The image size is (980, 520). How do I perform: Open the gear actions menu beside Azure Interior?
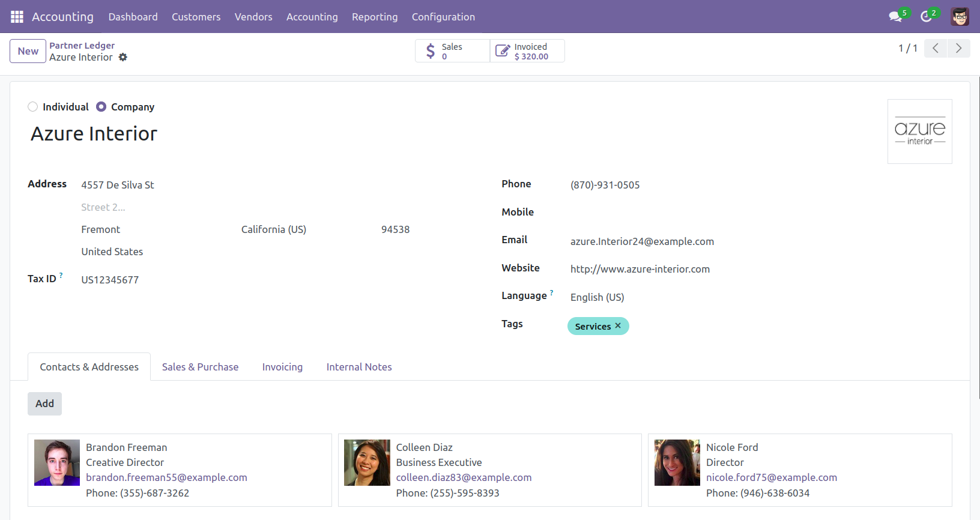[123, 58]
